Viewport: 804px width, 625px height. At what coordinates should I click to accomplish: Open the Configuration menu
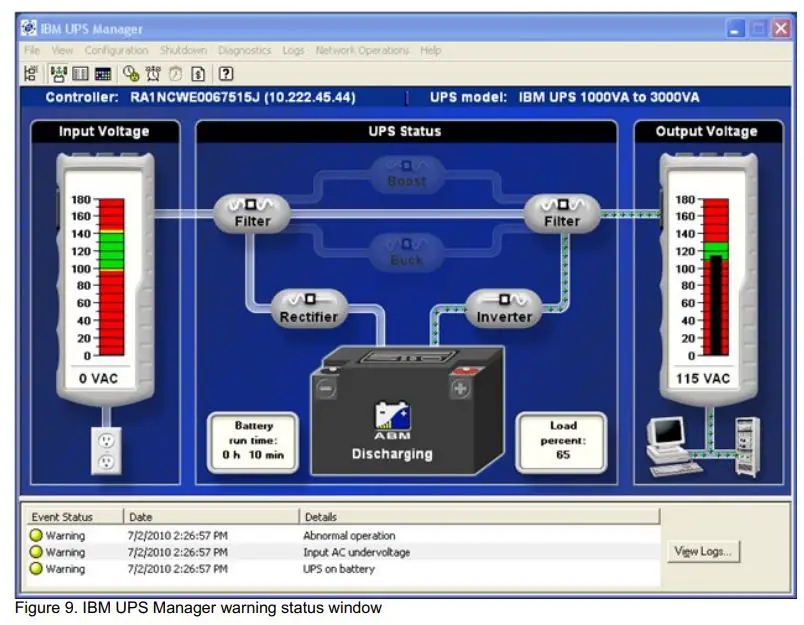[116, 50]
